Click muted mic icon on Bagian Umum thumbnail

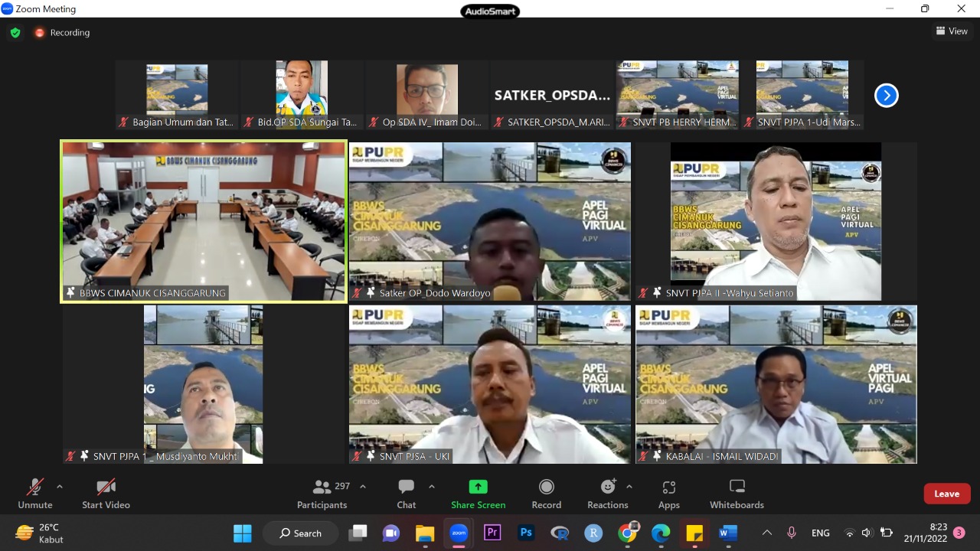point(124,122)
